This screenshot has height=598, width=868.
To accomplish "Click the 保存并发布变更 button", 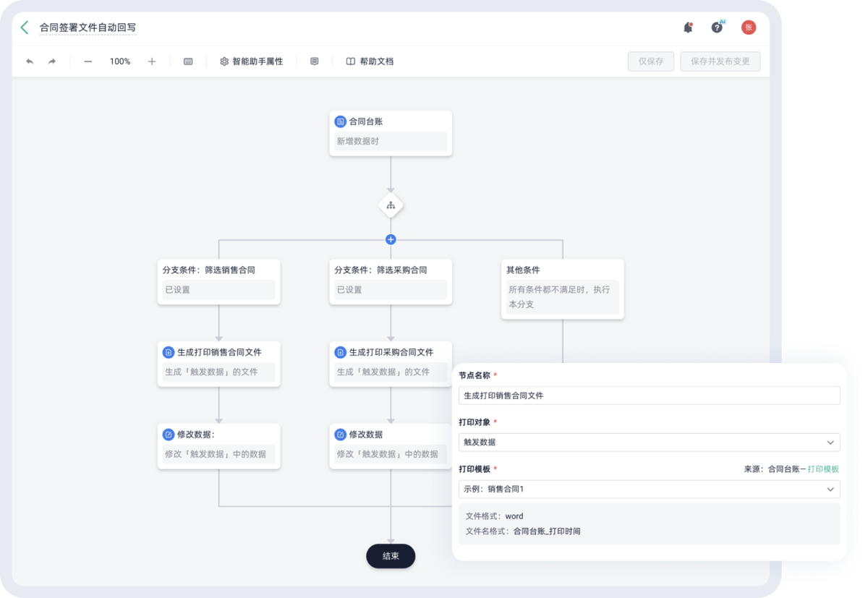I will [x=720, y=61].
